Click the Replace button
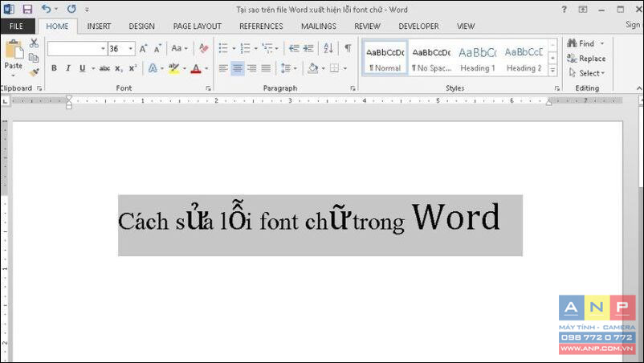 586,59
